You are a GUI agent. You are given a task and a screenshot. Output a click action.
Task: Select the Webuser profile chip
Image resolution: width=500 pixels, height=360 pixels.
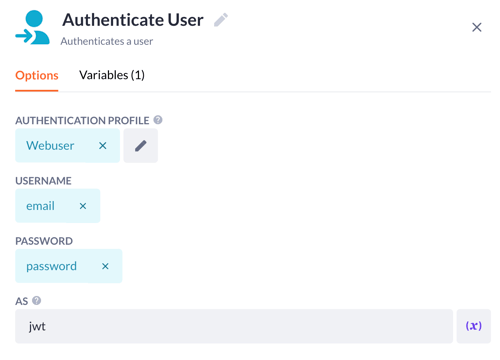point(50,146)
